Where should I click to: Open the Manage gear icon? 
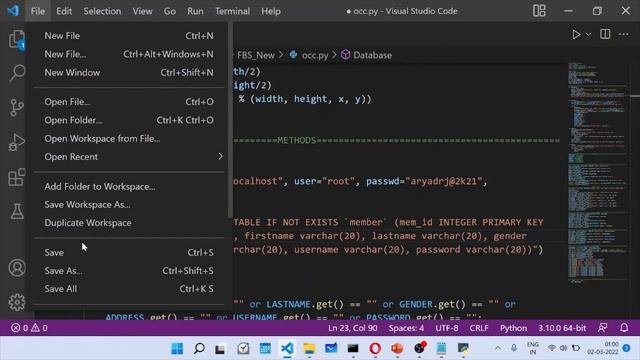(x=17, y=302)
